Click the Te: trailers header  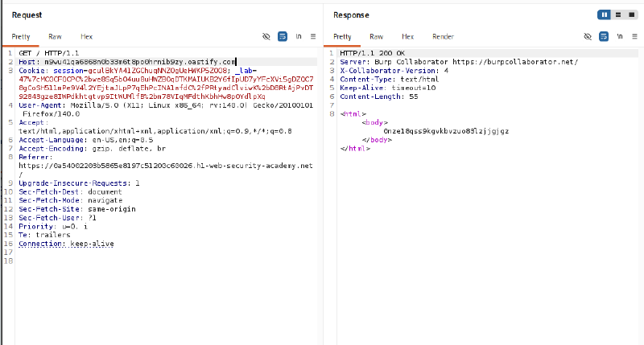click(x=44, y=235)
